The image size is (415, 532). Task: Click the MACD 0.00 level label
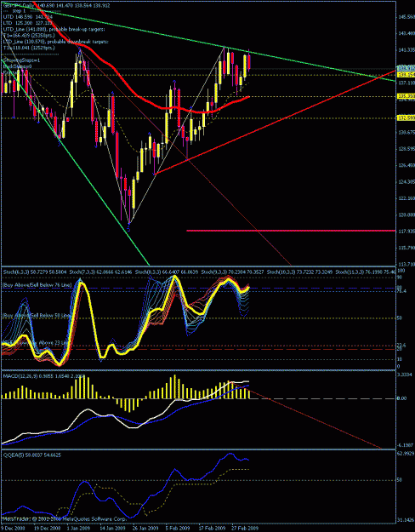(x=401, y=398)
